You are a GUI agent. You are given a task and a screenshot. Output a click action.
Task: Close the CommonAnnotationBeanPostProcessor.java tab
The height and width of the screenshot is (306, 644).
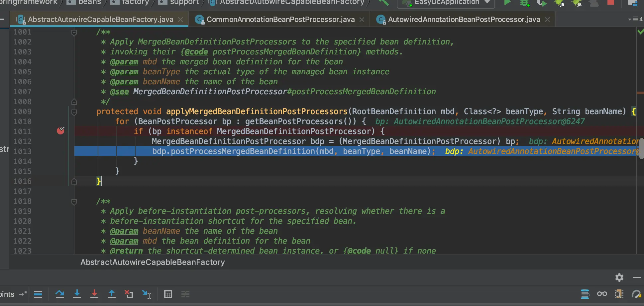pyautogui.click(x=362, y=20)
